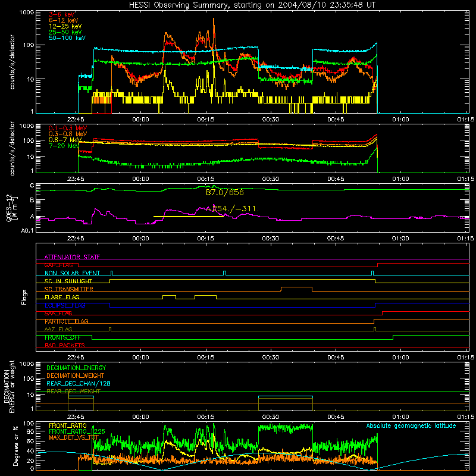The height and width of the screenshot is (476, 476).
Task: Select the FLARE_FLAG label
Action: tap(62, 297)
